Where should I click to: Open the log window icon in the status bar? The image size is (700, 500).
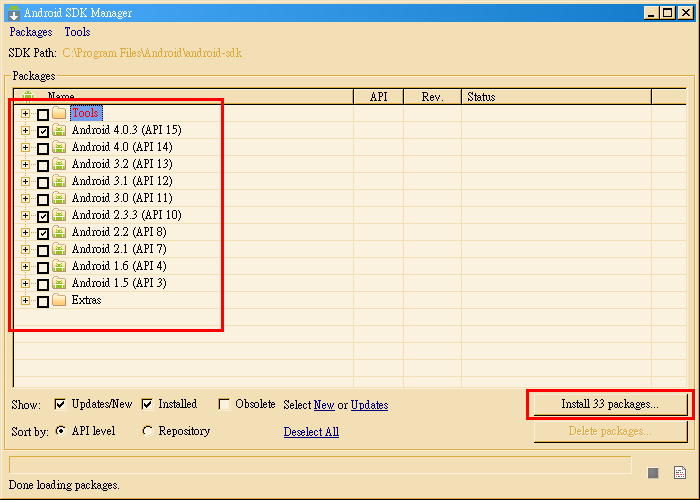click(680, 472)
